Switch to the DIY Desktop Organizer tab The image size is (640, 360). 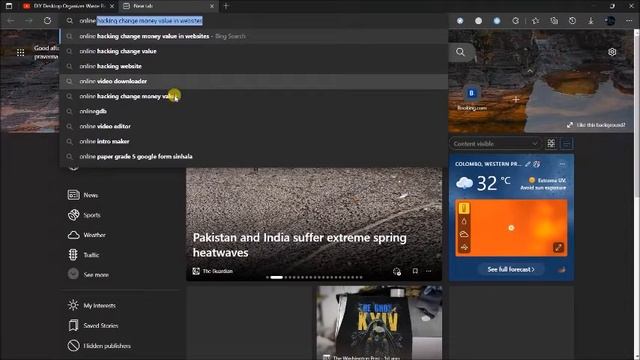click(x=68, y=6)
